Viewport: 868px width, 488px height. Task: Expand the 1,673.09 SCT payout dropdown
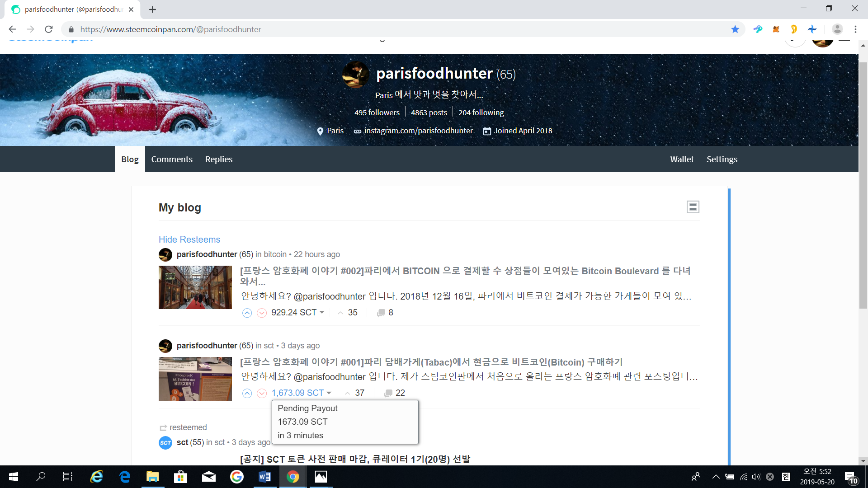tap(329, 393)
